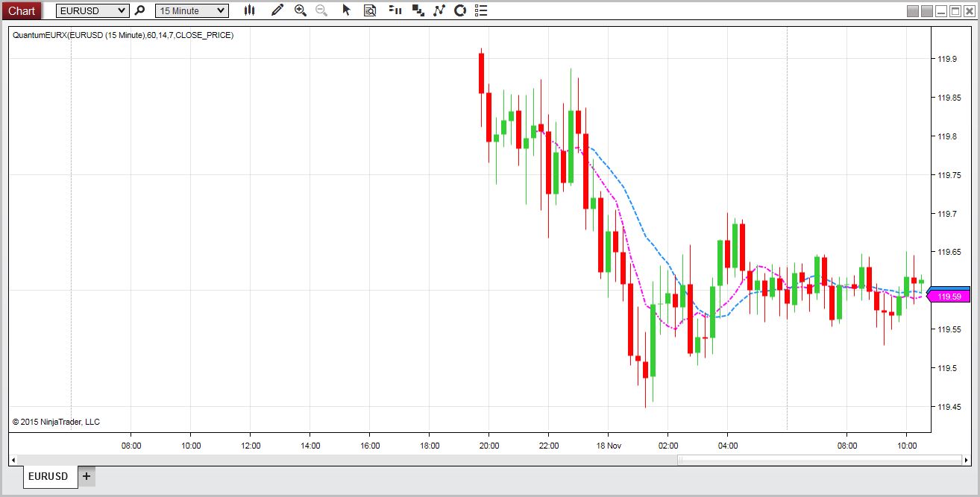This screenshot has width=980, height=497.
Task: Select the cursor pointer tool
Action: [346, 10]
